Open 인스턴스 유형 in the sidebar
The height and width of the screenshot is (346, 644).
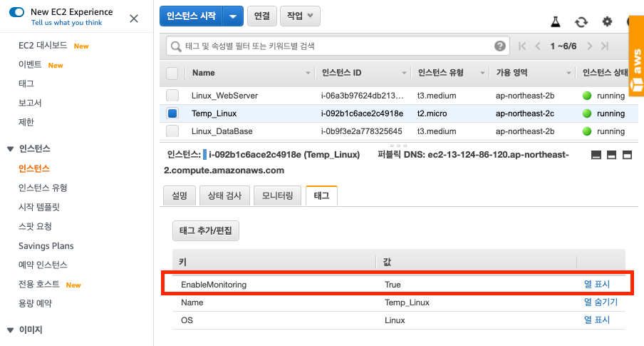43,188
